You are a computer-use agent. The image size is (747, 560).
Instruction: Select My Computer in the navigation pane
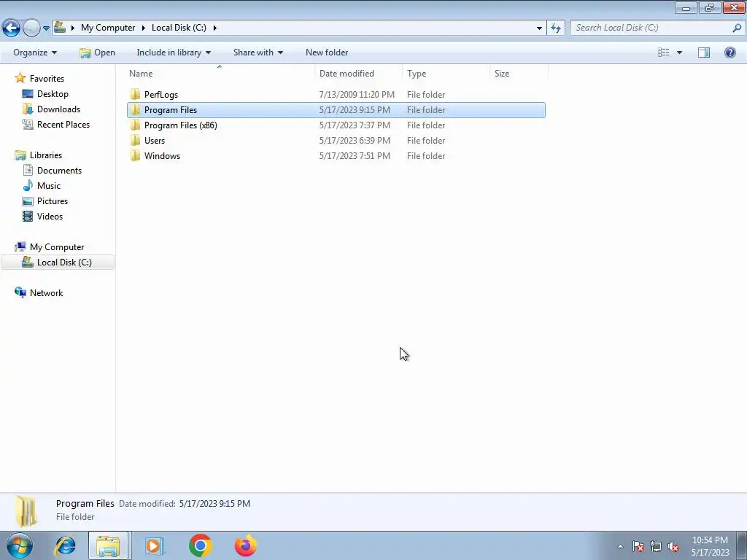click(x=57, y=247)
